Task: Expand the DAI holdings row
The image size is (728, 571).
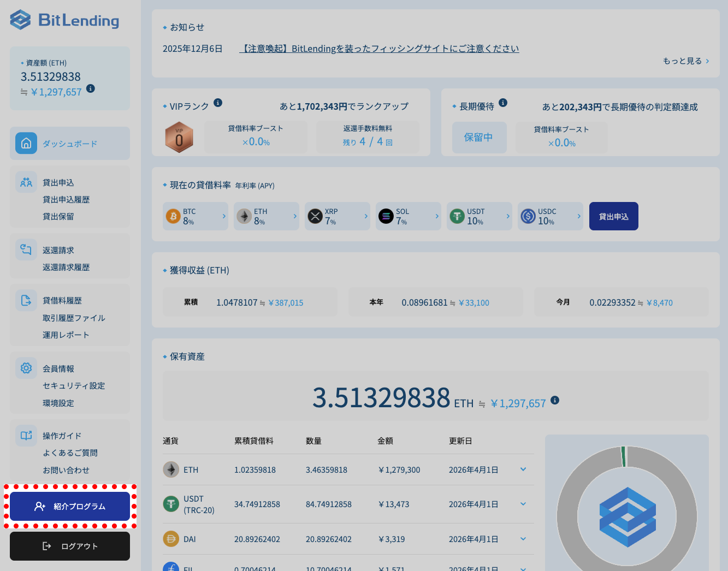Action: 523,539
